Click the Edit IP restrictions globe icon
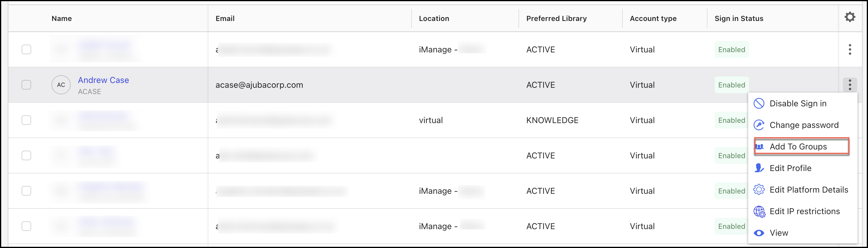This screenshot has width=868, height=248. [759, 211]
